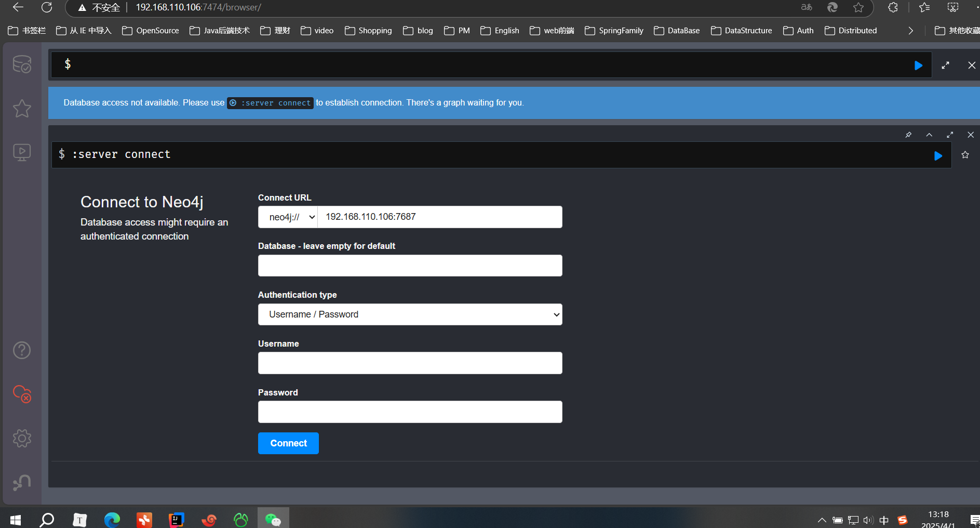Open the DataStructure bookmark folder
Screen dimensions: 980x528
point(742,31)
